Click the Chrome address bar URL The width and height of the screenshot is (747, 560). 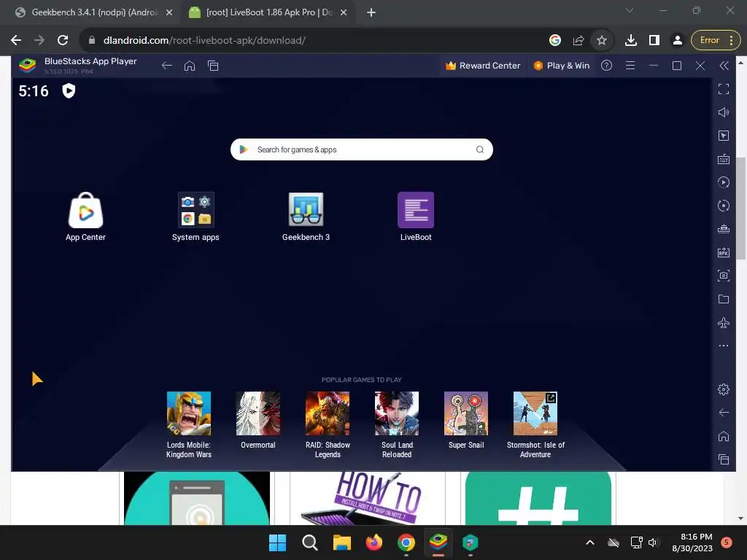[x=204, y=41]
